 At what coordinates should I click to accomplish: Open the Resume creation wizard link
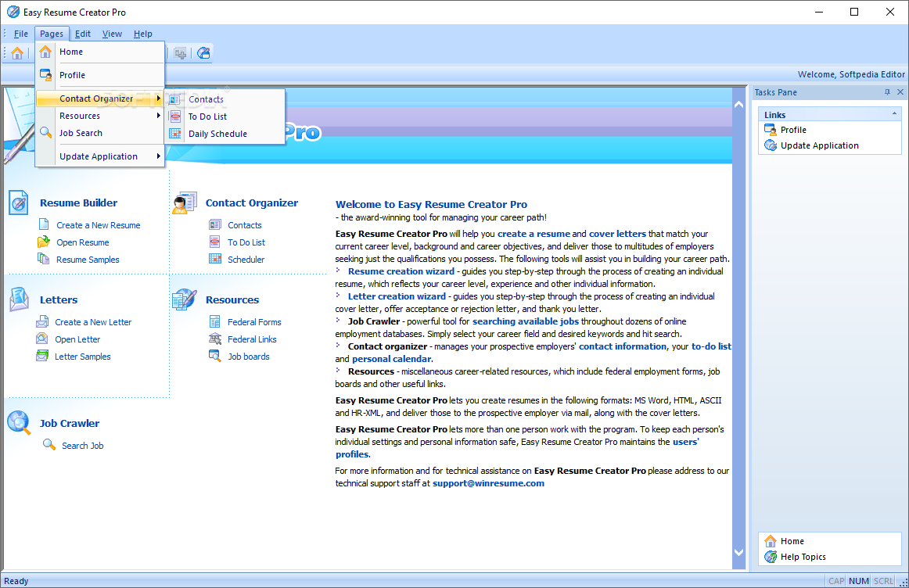click(x=401, y=271)
